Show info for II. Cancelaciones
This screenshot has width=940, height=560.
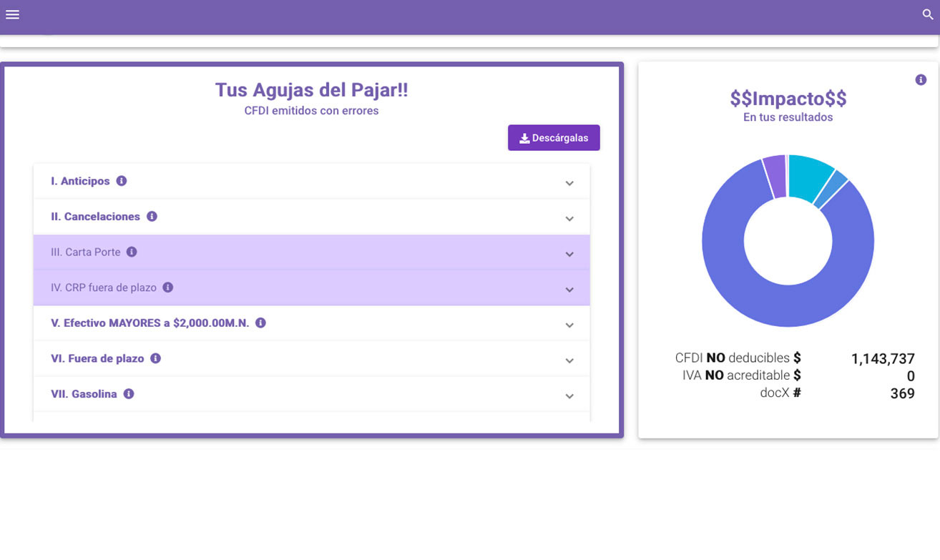pos(152,216)
